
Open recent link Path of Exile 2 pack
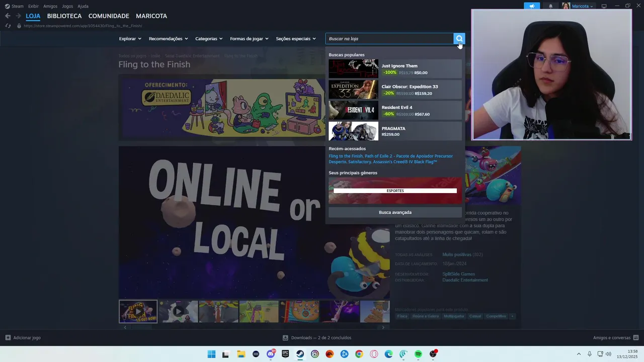[409, 156]
